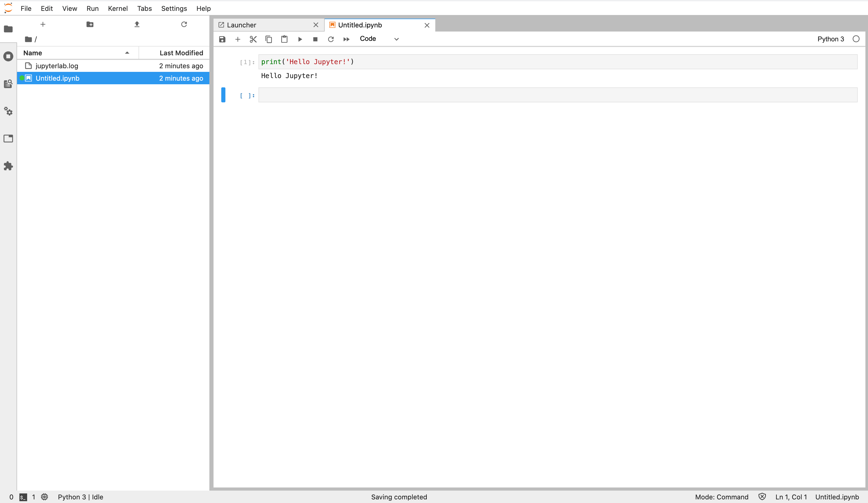868x503 pixels.
Task: Open the Commands palette sidebar icon
Action: pos(8,84)
